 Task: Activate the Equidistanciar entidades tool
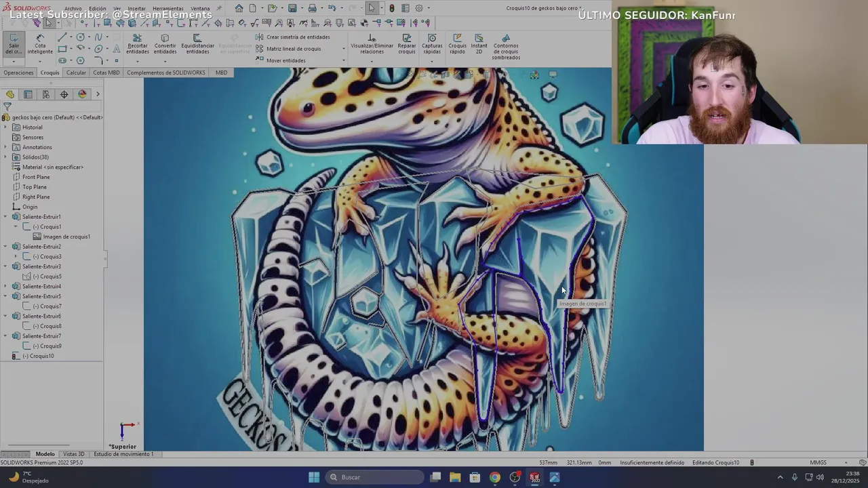[x=197, y=45]
